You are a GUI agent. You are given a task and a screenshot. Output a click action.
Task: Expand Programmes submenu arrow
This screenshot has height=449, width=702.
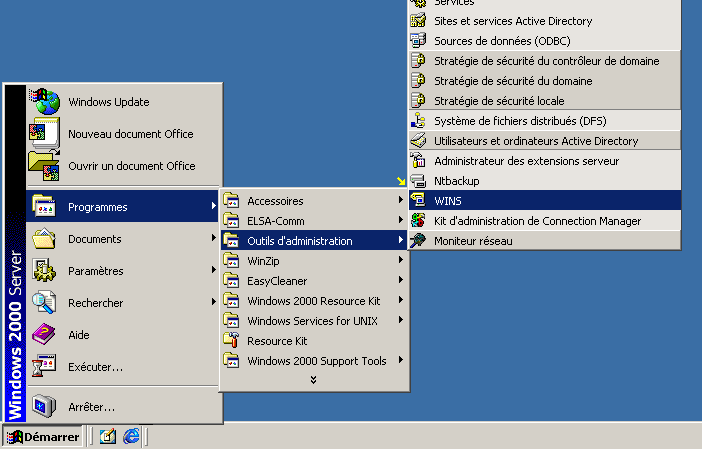pyautogui.click(x=214, y=206)
